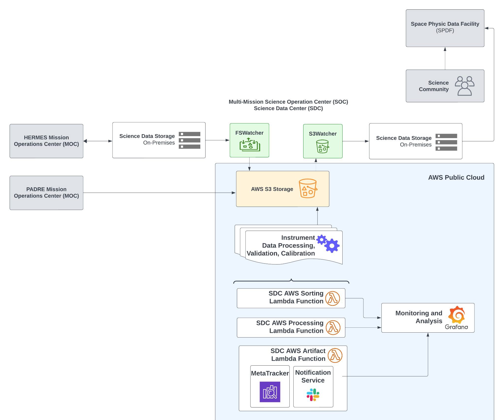Click 'Instrument Data Processing, Validation, Calibration' text

pos(281,245)
